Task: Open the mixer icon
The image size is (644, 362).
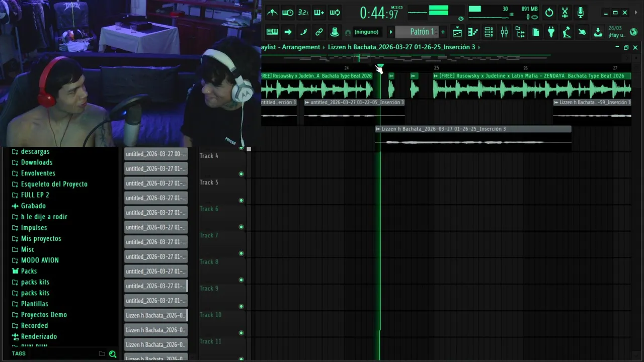Action: pos(504,32)
